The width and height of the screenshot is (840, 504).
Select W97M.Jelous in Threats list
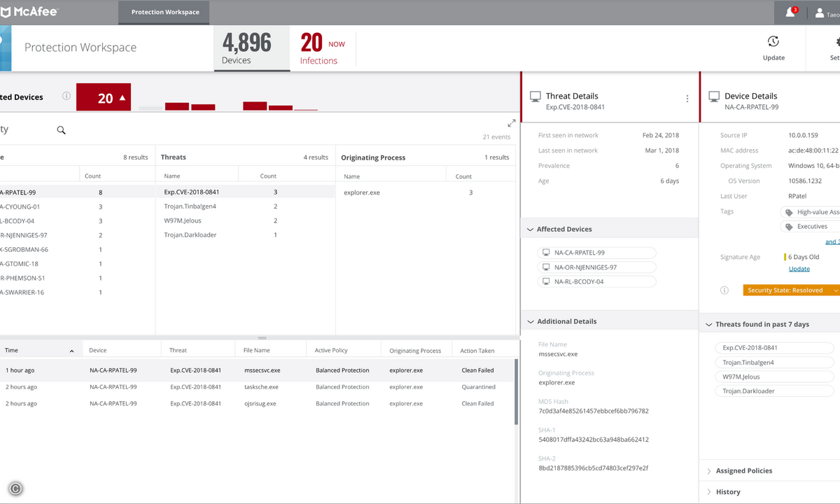245,220
